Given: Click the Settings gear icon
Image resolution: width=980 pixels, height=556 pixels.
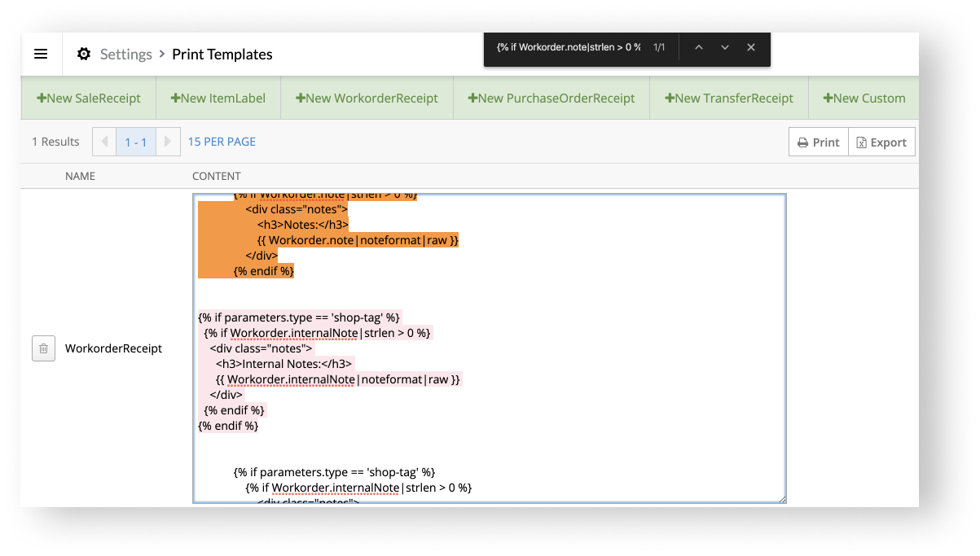Looking at the screenshot, I should [84, 55].
